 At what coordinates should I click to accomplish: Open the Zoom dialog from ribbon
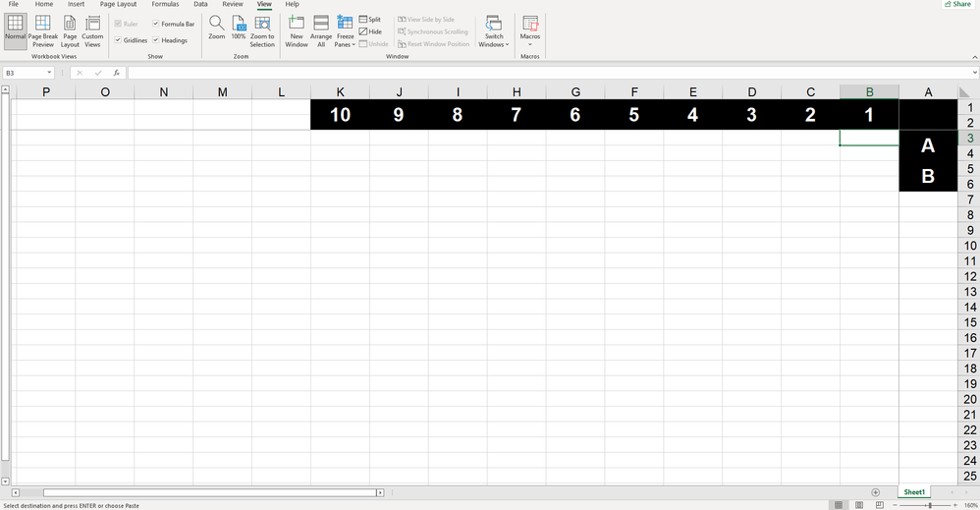click(x=217, y=28)
